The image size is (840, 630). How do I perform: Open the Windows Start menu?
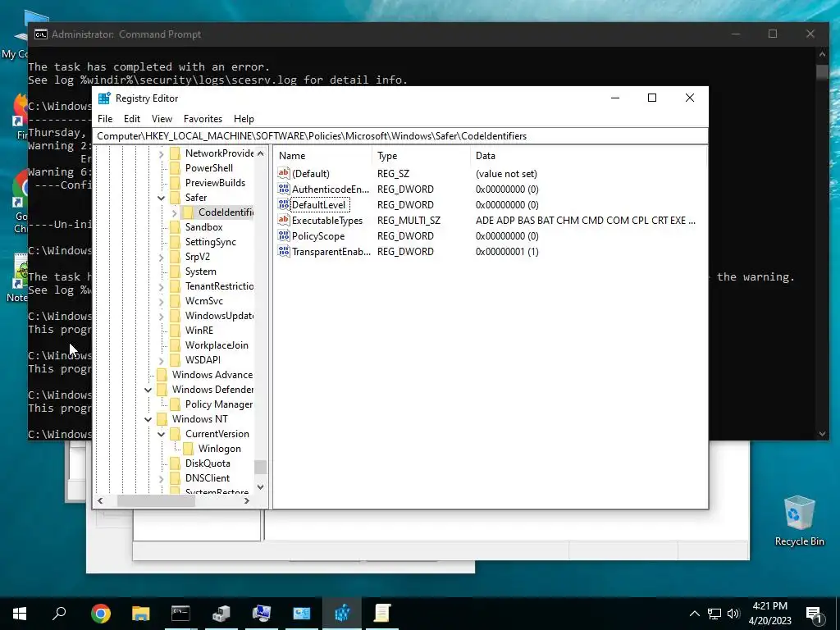click(x=20, y=613)
